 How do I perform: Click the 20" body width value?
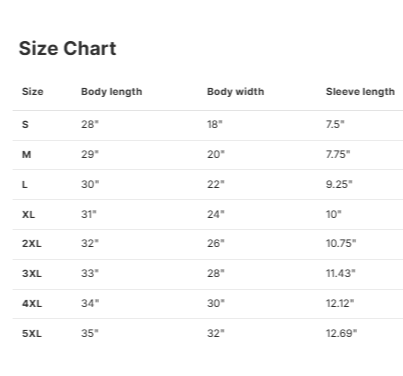point(216,154)
